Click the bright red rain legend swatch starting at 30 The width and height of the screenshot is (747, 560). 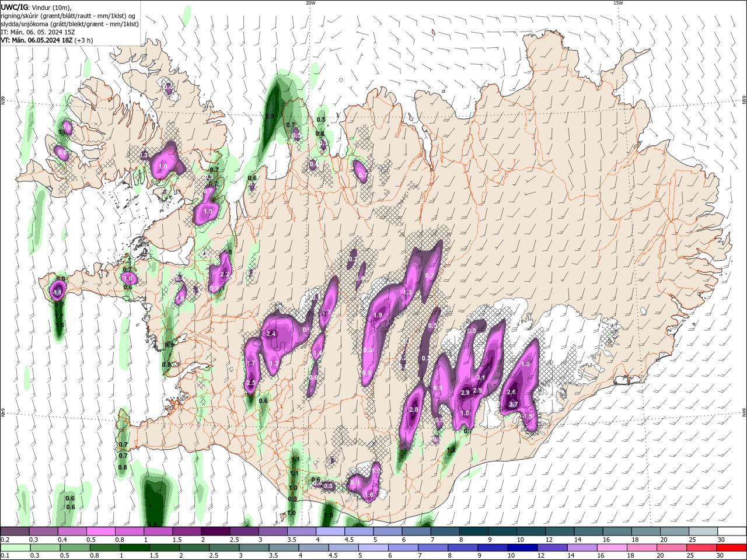click(731, 548)
